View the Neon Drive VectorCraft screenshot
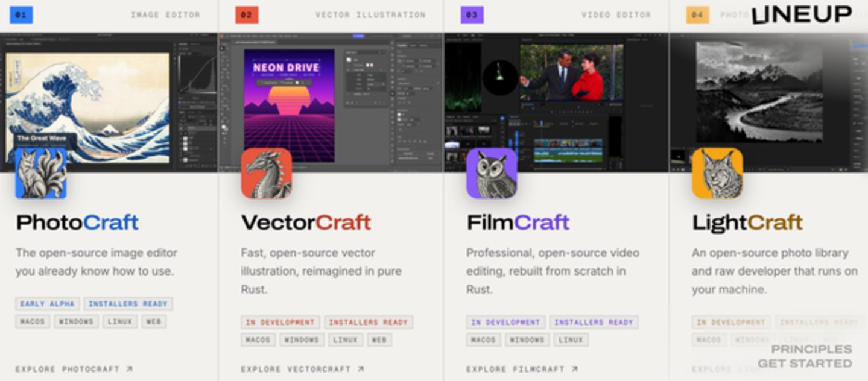Image resolution: width=868 pixels, height=381 pixels. (331, 102)
